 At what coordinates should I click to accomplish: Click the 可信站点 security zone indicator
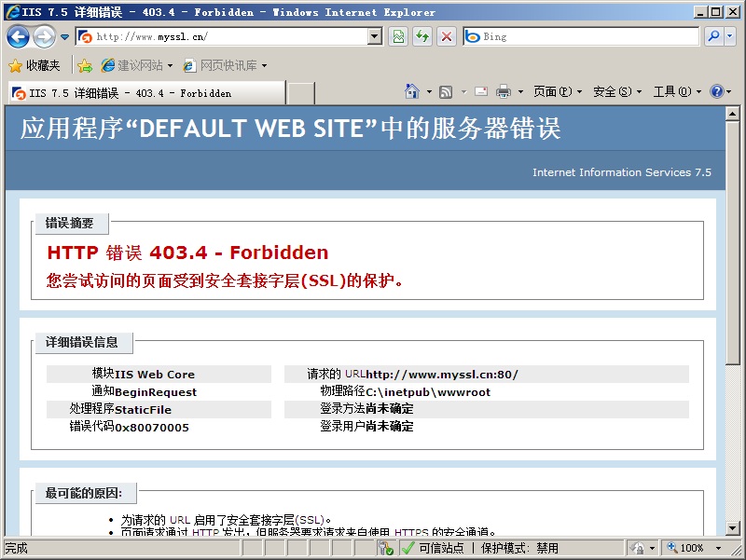tap(441, 548)
